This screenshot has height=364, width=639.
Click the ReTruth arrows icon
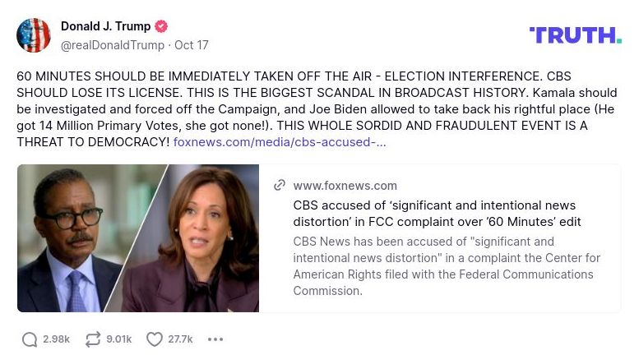tap(93, 339)
